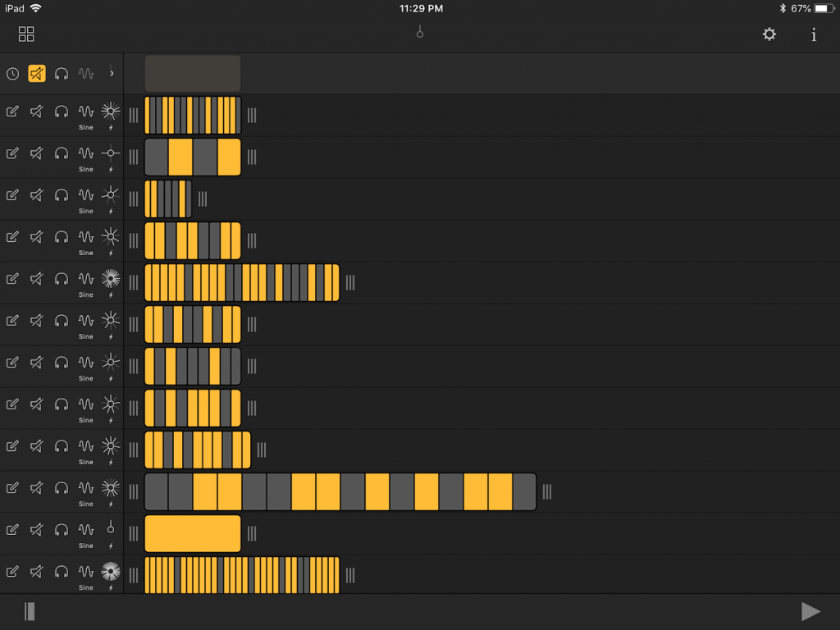Edit the fifth track
This screenshot has width=840, height=630.
pyautogui.click(x=12, y=279)
